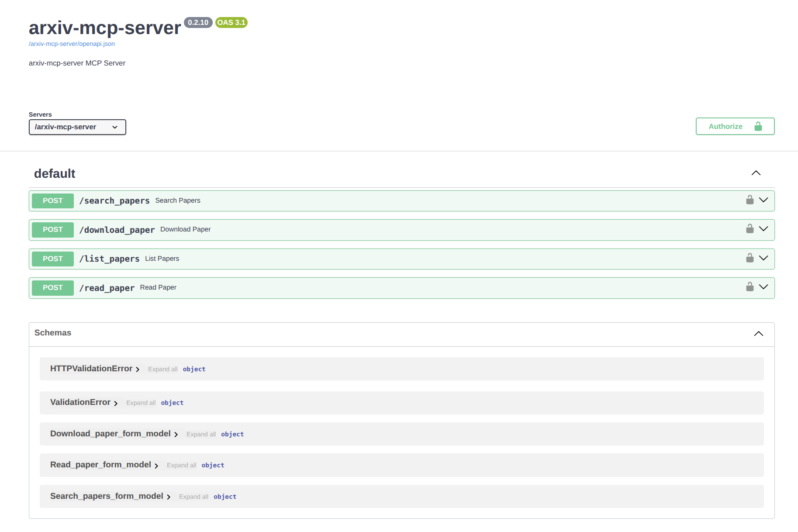Collapse the default section arrow
This screenshot has width=798, height=532.
[x=756, y=173]
